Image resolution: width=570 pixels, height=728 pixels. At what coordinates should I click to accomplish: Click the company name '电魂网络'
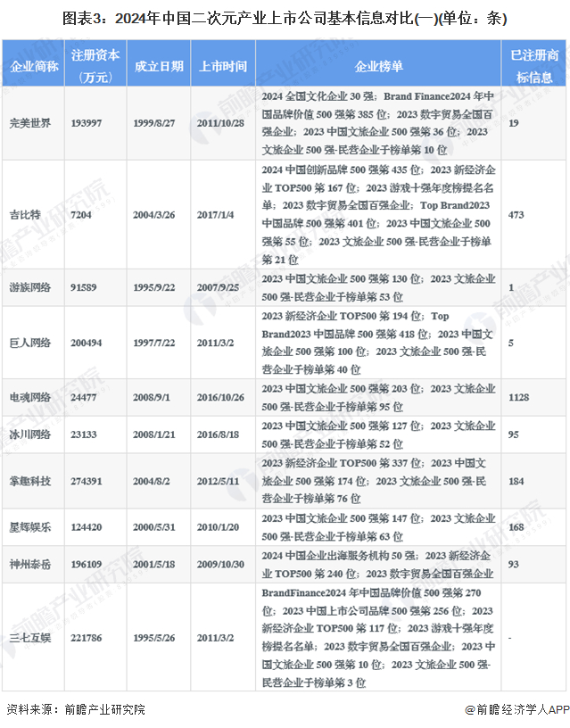click(30, 397)
